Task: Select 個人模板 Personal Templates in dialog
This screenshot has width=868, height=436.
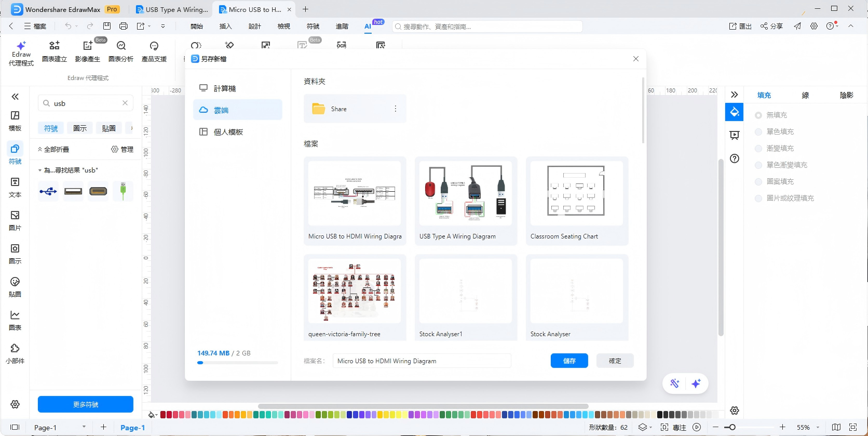Action: 238,132
